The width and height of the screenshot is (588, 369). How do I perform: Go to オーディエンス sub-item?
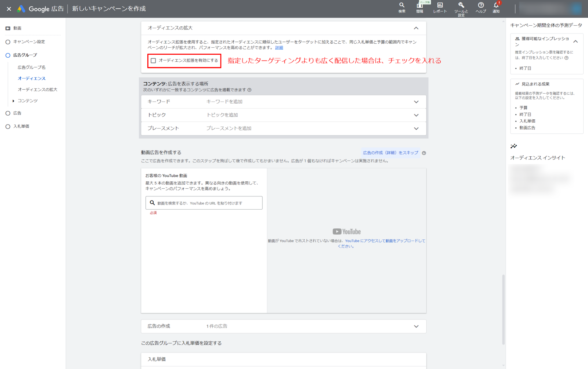click(x=32, y=79)
